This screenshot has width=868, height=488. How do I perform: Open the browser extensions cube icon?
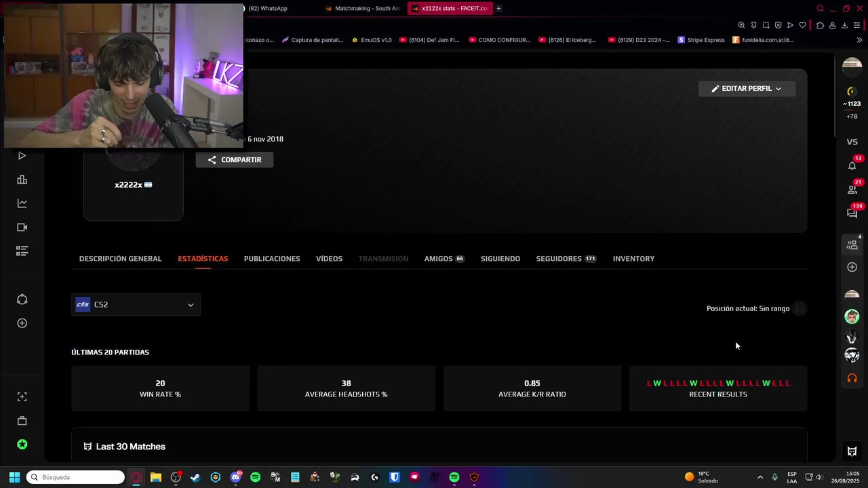pos(820,25)
